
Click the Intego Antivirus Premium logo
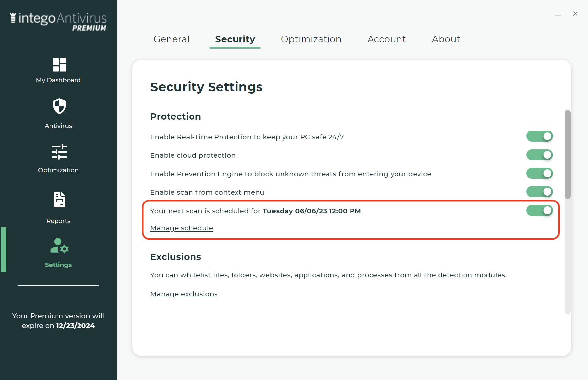pos(58,22)
